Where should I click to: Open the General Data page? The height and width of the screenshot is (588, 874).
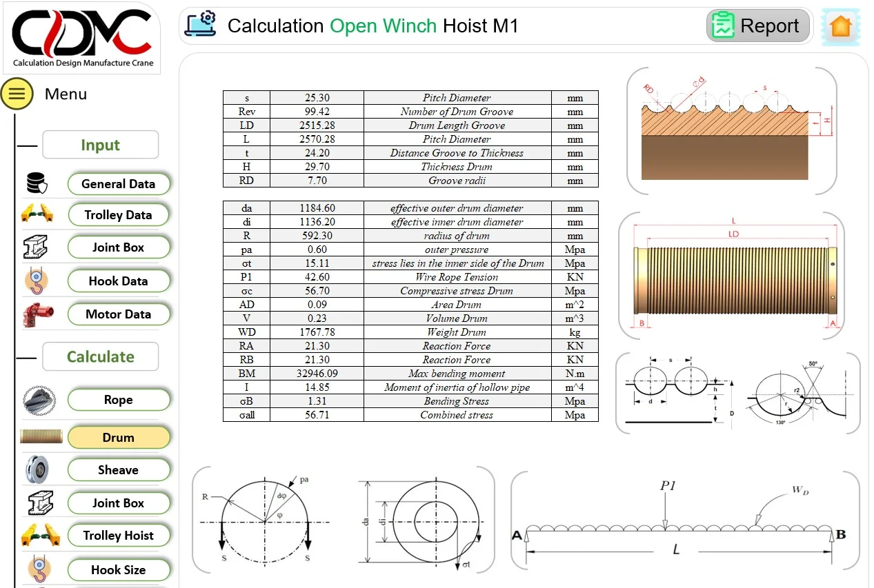119,184
